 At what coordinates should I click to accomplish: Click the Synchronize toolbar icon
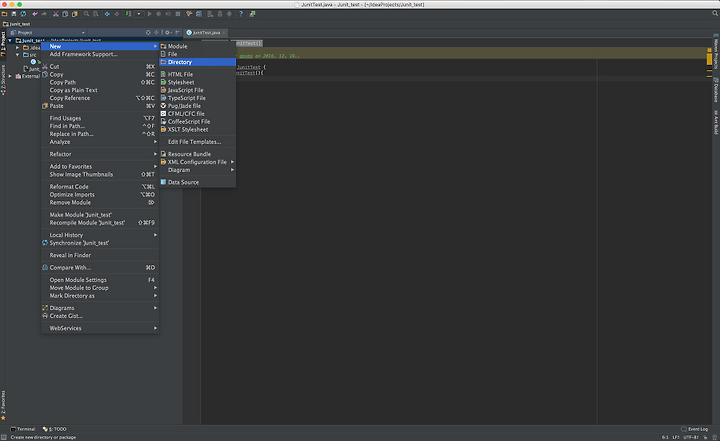pos(23,14)
